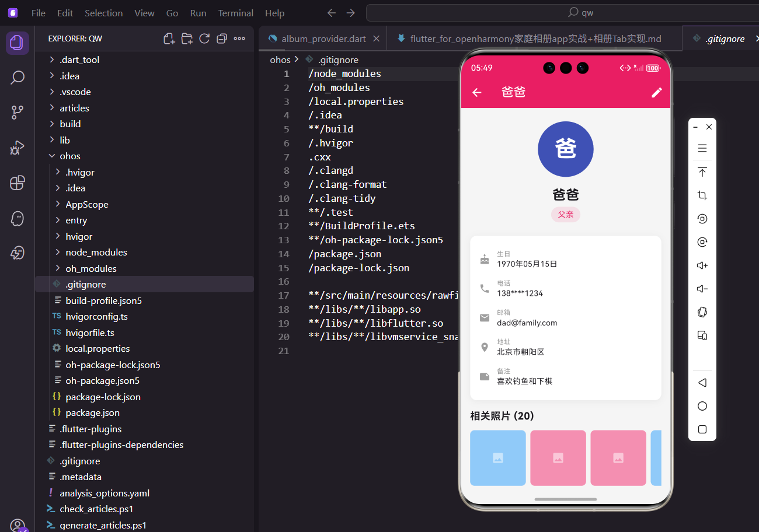Tap the first blue photo thumbnail
The image size is (759, 532).
pos(498,458)
